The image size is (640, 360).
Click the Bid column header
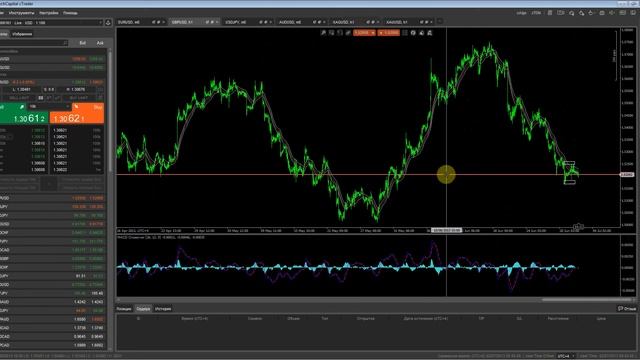tap(82, 43)
